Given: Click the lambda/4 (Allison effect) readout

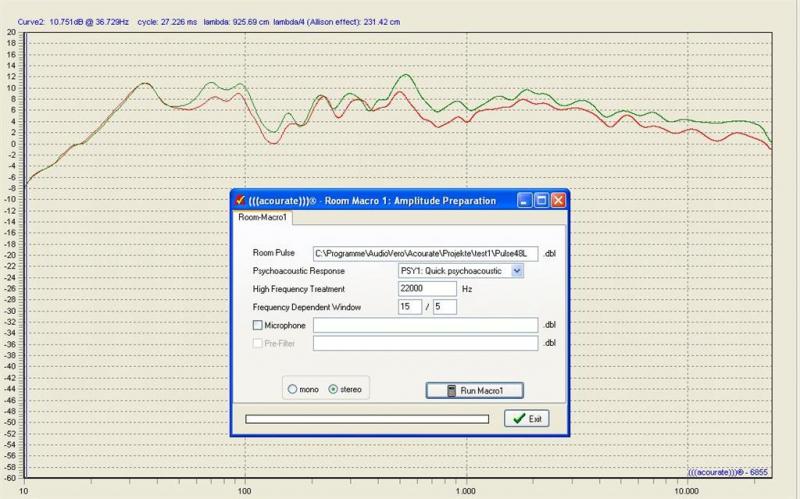Looking at the screenshot, I should (337, 22).
